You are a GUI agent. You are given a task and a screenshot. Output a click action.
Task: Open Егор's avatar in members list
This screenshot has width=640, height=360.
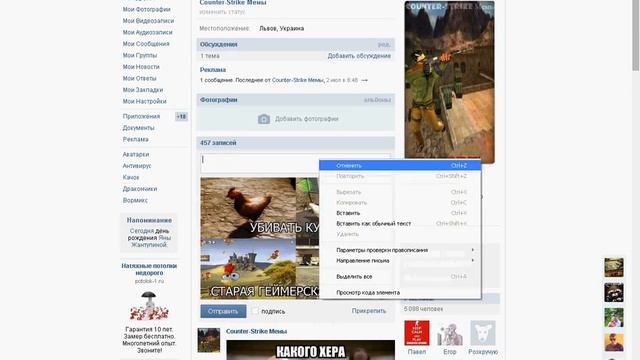pyautogui.click(x=450, y=333)
